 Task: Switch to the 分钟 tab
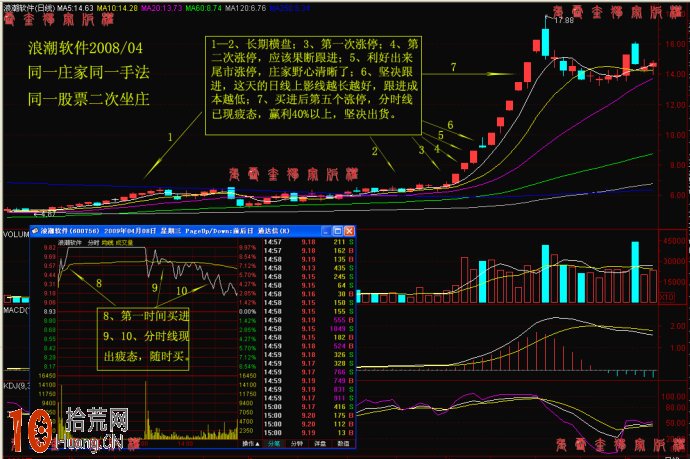coord(297,443)
